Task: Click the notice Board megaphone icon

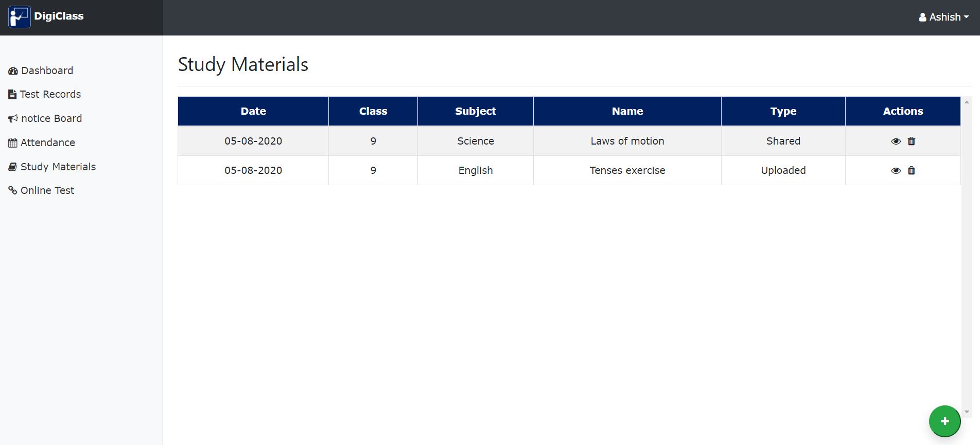Action: [13, 119]
